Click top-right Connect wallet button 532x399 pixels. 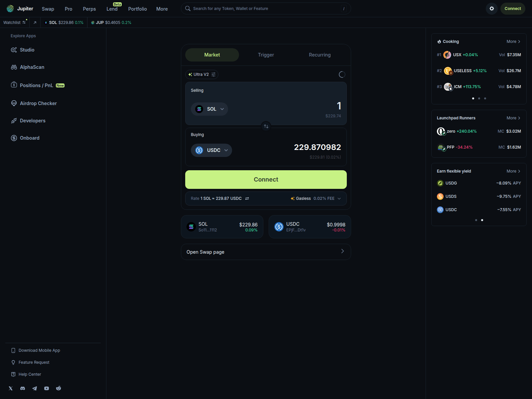pyautogui.click(x=513, y=9)
